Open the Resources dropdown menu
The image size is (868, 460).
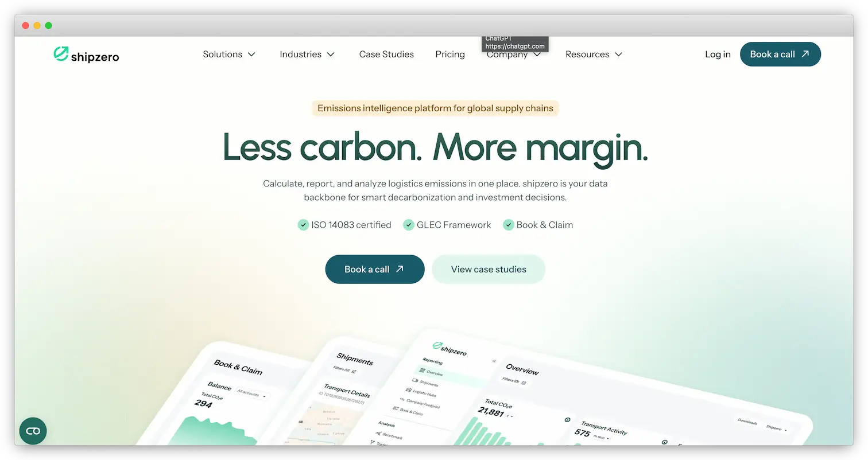tap(594, 54)
